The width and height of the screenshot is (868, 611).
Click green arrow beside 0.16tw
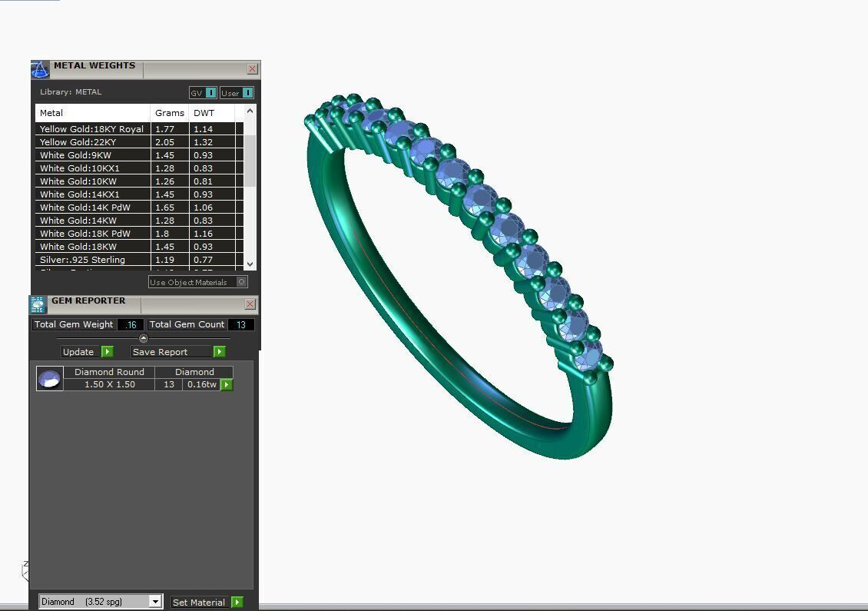click(x=227, y=384)
